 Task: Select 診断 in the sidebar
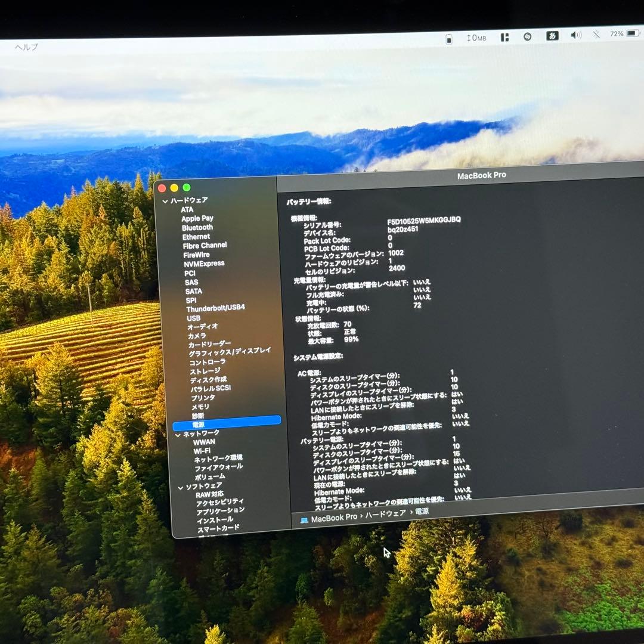pos(198,416)
